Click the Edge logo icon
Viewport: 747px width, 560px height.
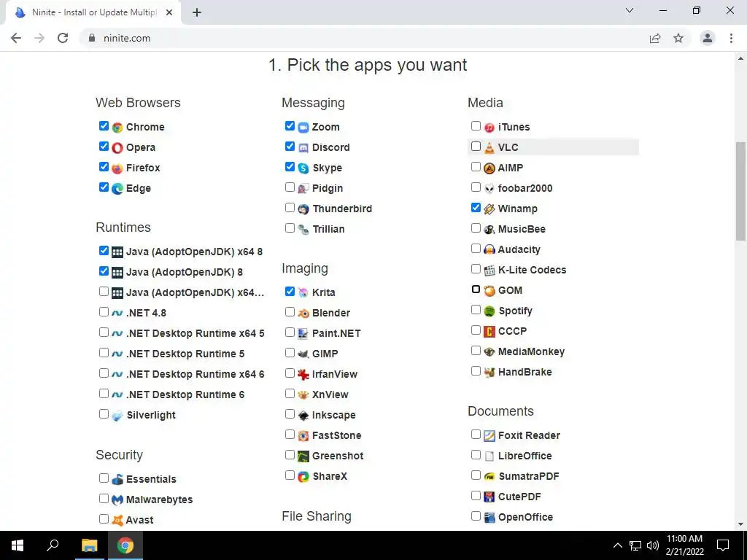117,189
